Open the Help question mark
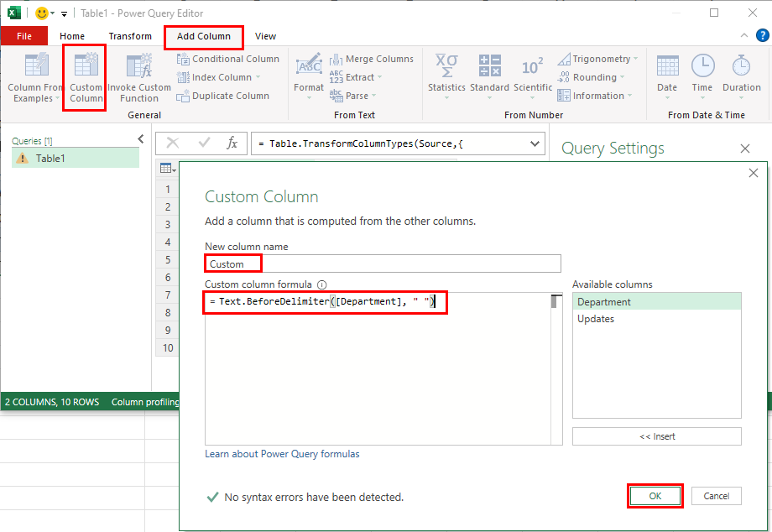 [x=762, y=35]
